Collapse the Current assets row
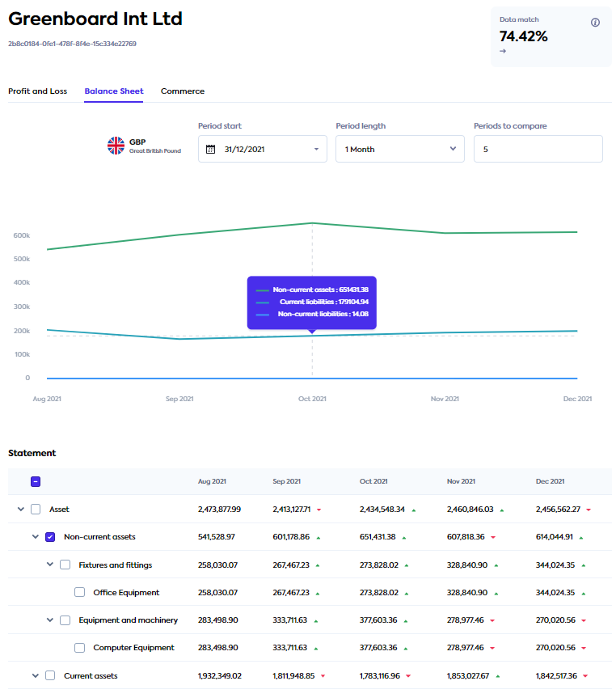This screenshot has width=616, height=698. pyautogui.click(x=35, y=675)
